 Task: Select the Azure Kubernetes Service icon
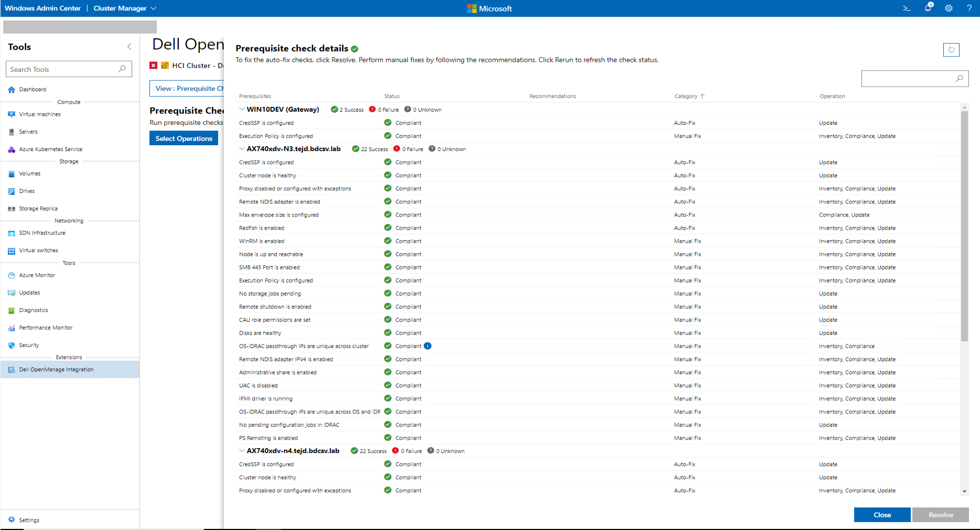point(11,149)
